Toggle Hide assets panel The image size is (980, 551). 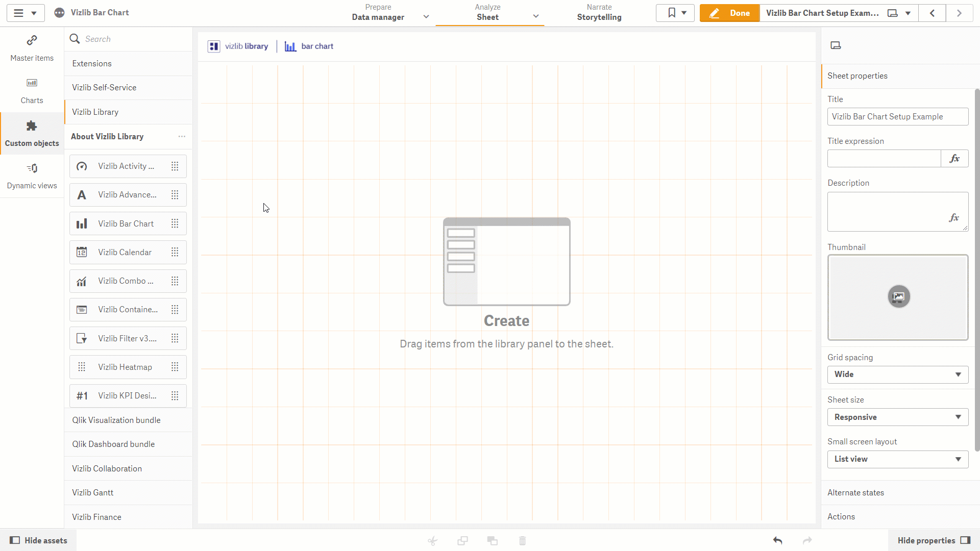38,540
